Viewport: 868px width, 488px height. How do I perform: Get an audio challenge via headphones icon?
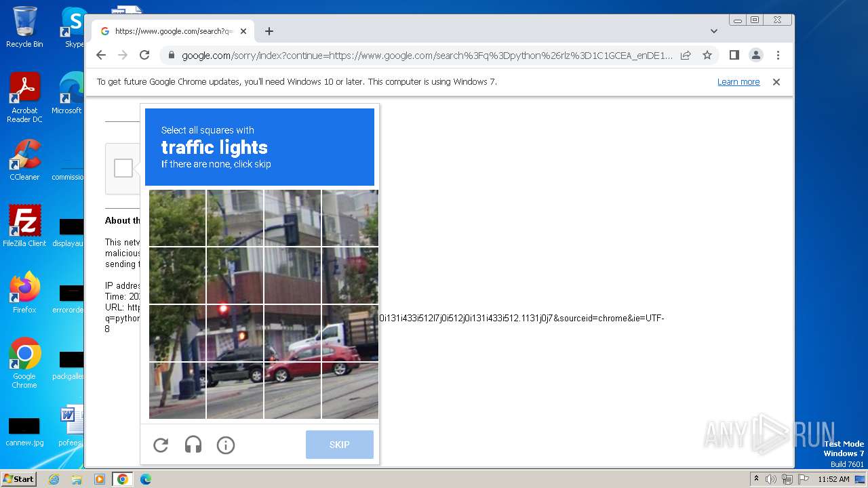(193, 445)
